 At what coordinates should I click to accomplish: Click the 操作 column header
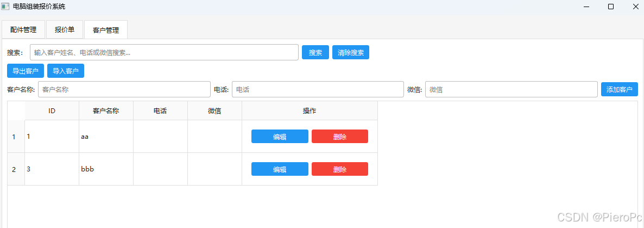[x=310, y=110]
